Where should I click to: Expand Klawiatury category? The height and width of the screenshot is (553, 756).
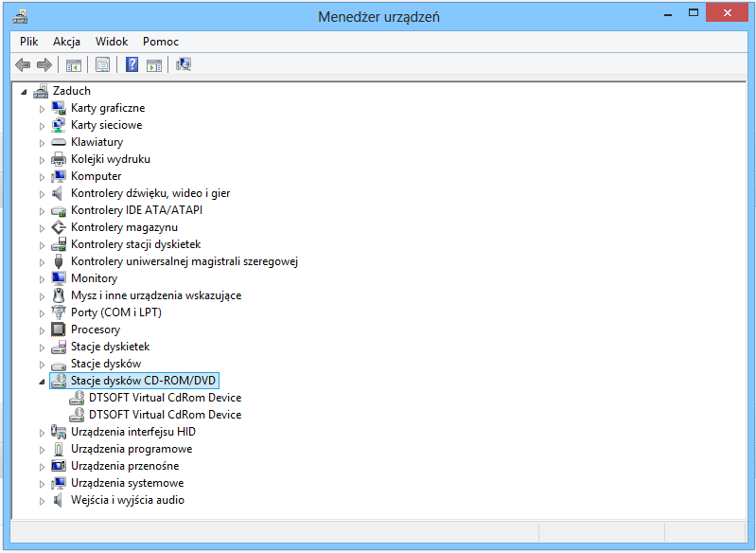(42, 143)
